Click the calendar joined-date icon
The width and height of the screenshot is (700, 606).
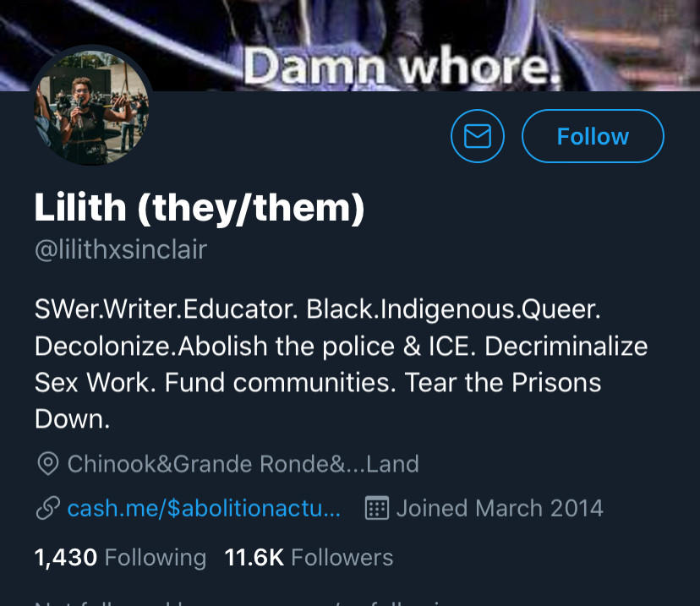(377, 508)
